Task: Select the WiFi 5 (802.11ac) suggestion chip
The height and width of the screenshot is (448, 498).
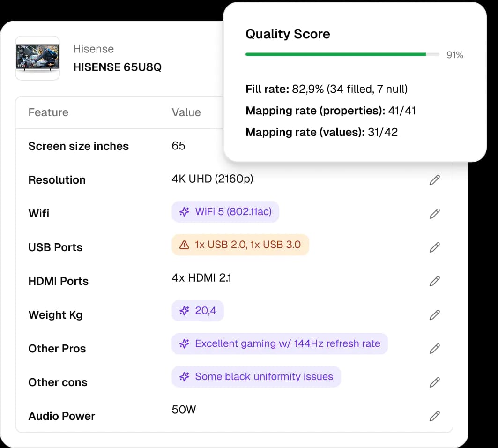Action: pyautogui.click(x=225, y=212)
